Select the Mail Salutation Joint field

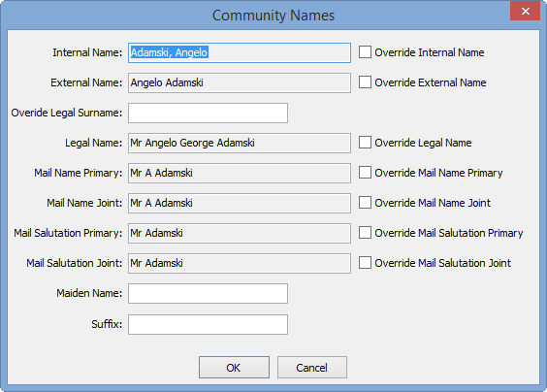[240, 263]
